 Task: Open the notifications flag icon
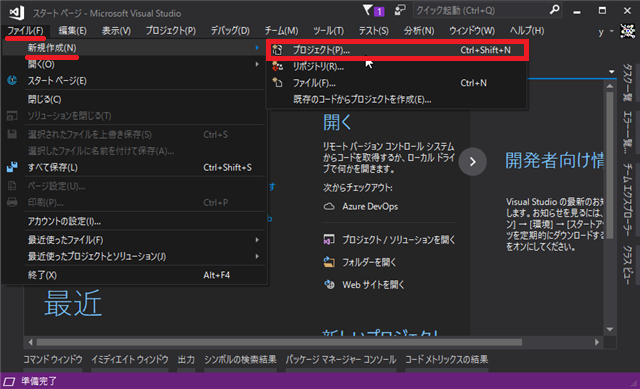(x=367, y=10)
